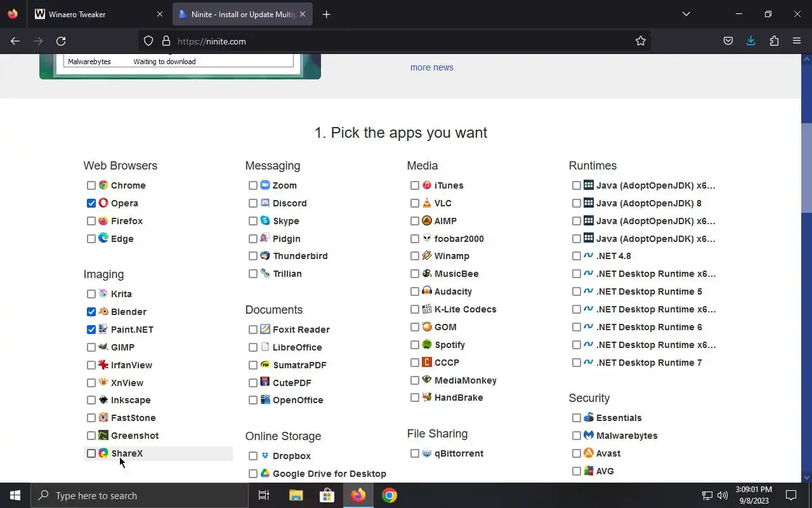Follow the more news link
Screen dimensions: 812x508
(432, 67)
